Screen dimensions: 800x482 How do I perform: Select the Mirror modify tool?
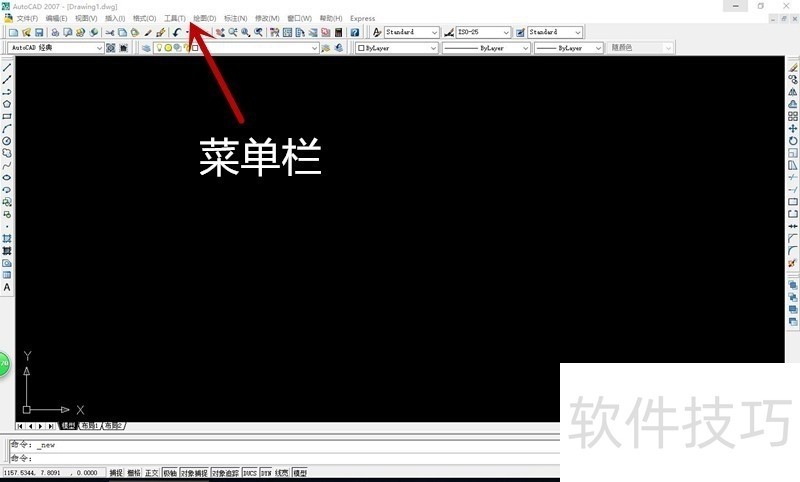[792, 92]
